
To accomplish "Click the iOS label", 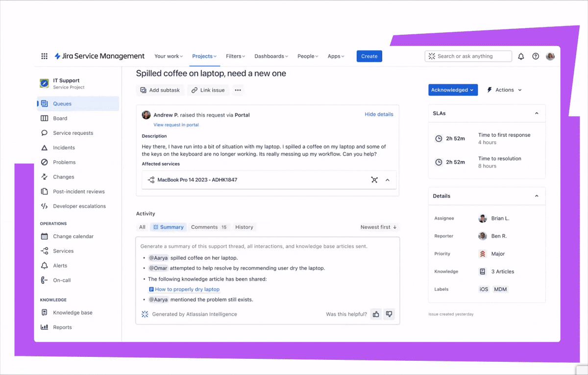I will tap(484, 289).
